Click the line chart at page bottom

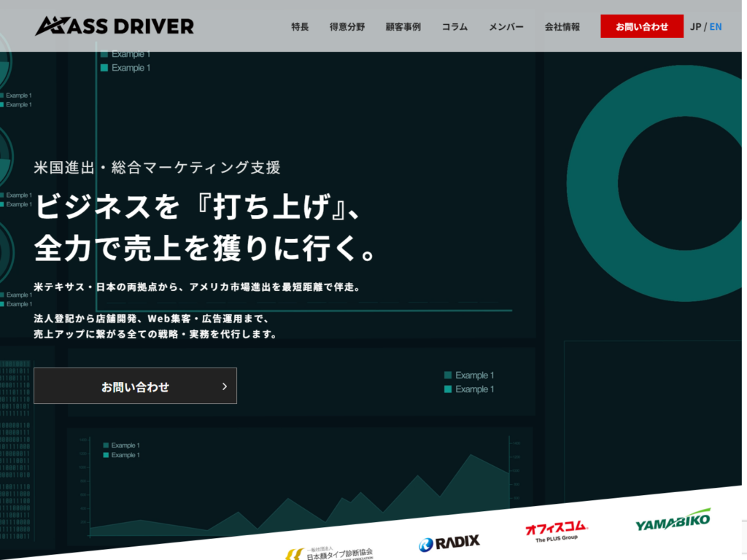[299, 489]
